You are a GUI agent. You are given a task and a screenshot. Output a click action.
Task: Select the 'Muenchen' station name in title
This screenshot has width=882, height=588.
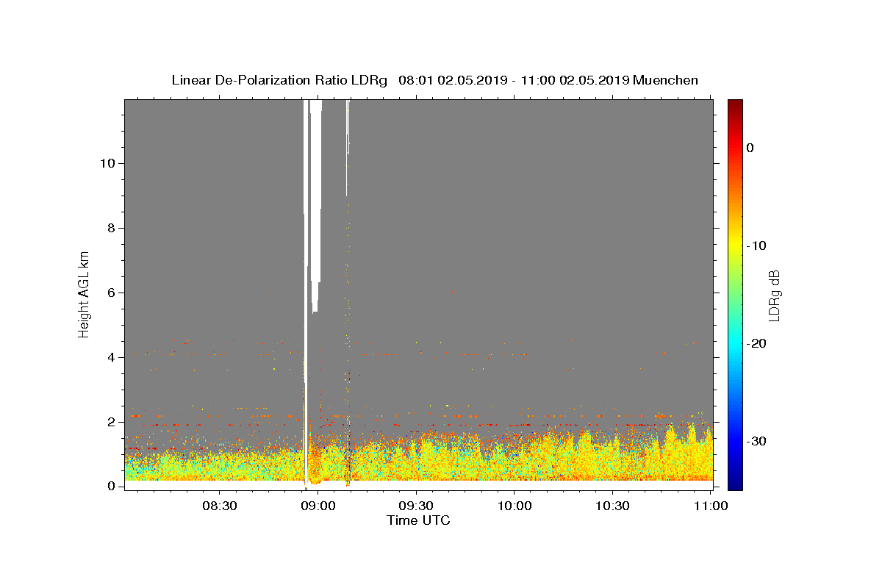665,80
